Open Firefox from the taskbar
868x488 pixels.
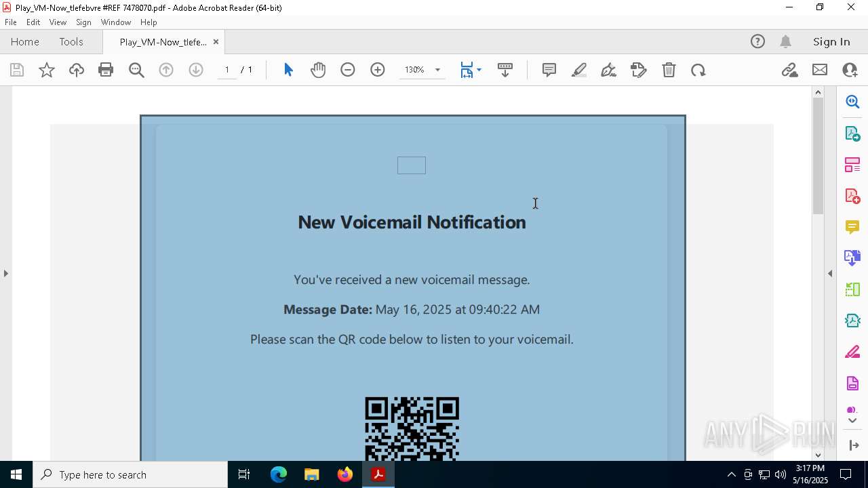click(x=345, y=474)
